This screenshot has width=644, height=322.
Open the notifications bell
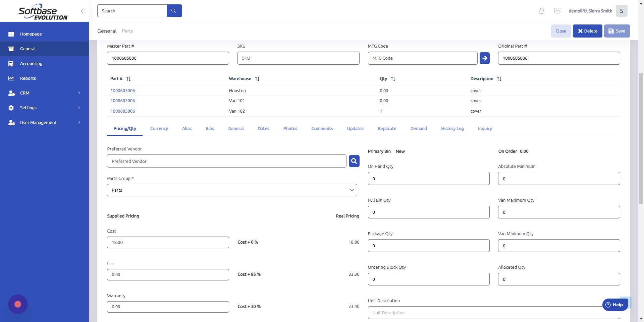pyautogui.click(x=542, y=11)
